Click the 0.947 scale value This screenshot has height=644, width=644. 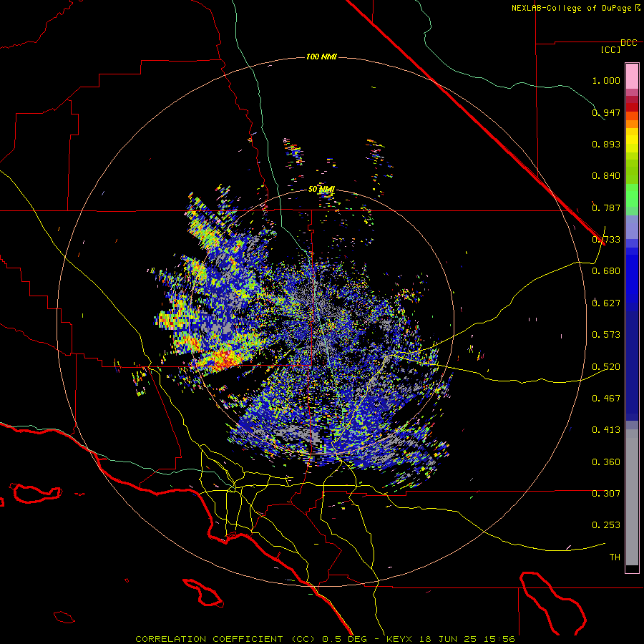pyautogui.click(x=606, y=112)
